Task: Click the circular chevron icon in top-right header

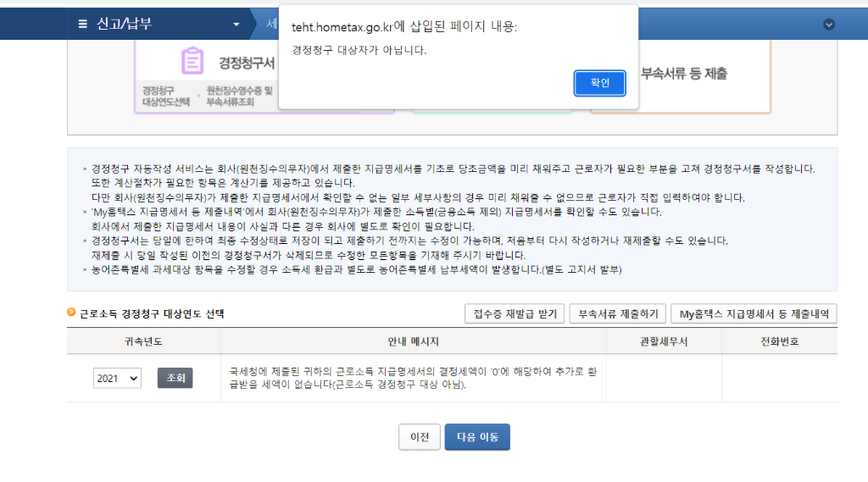Action: (x=829, y=24)
